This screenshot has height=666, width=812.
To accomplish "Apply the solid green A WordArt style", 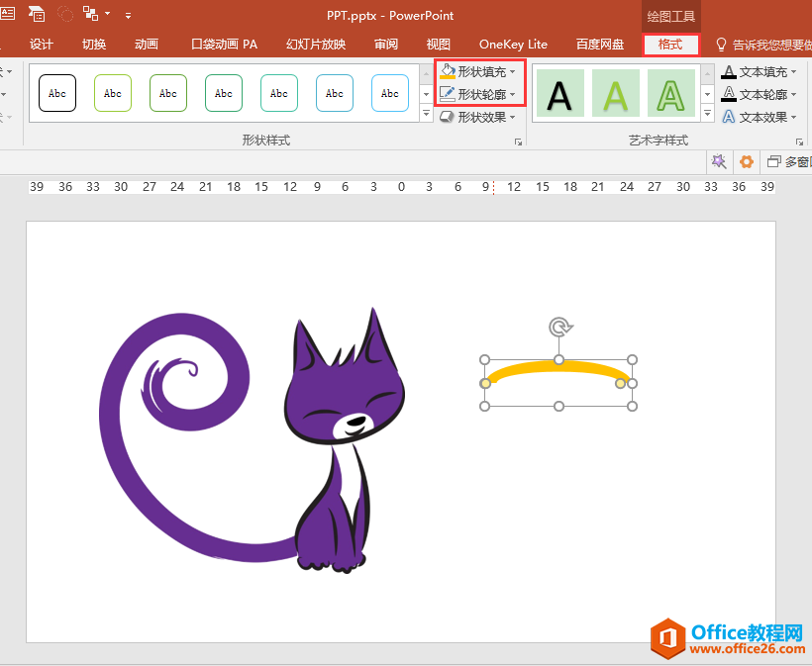I will coord(616,94).
